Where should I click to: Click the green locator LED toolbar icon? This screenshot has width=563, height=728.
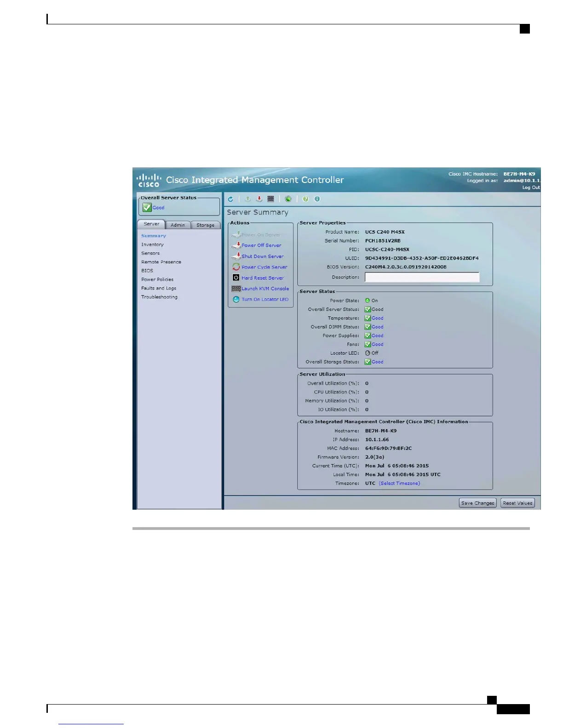point(288,199)
